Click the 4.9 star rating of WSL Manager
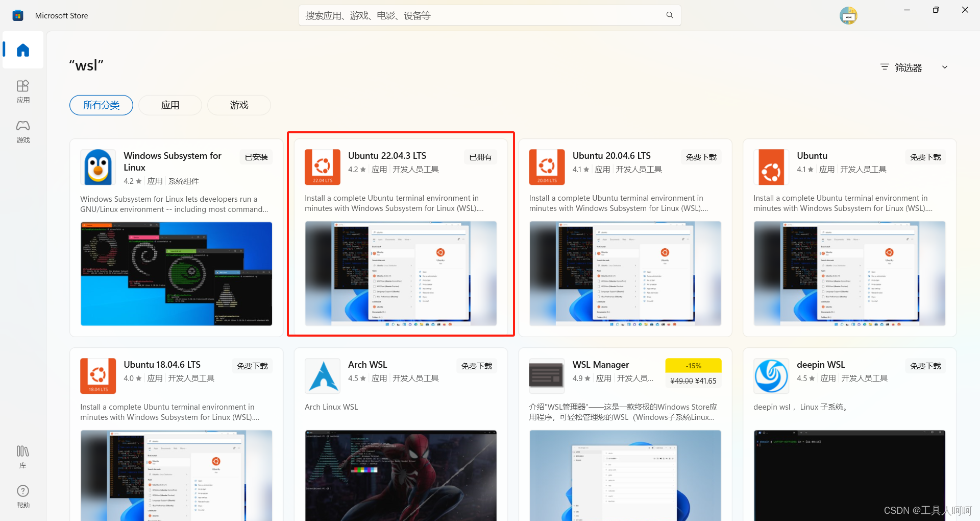Image resolution: width=980 pixels, height=521 pixels. coord(581,378)
